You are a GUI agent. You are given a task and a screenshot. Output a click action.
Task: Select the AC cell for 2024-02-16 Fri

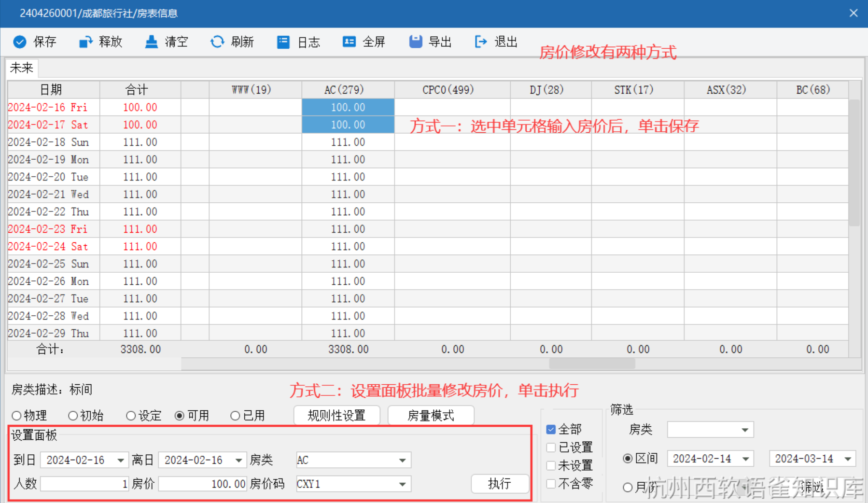click(348, 107)
